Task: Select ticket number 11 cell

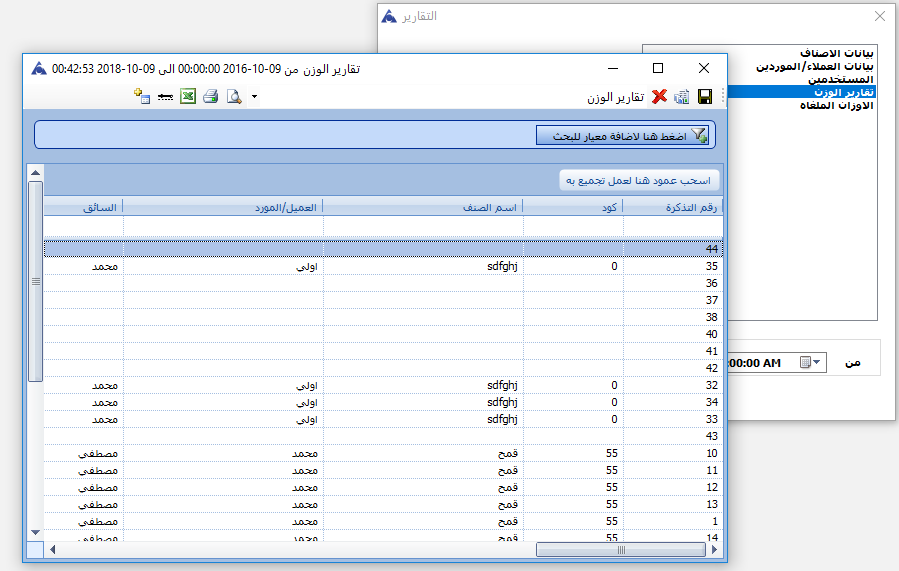Action: point(673,470)
